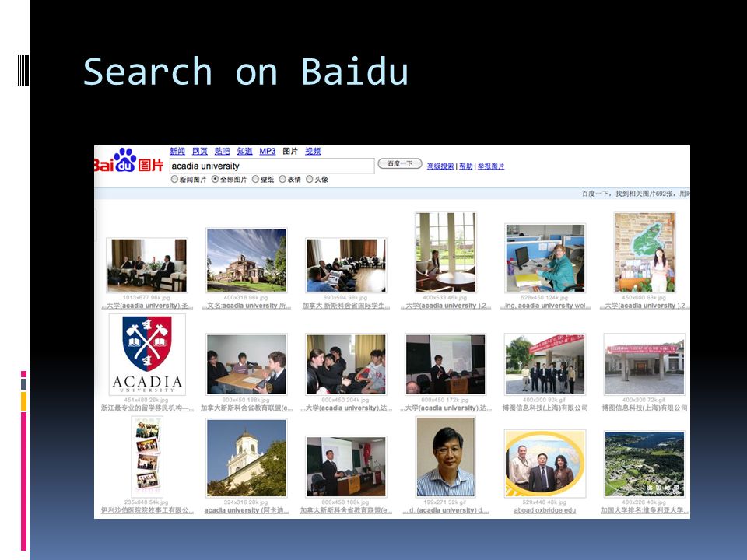The height and width of the screenshot is (560, 747).
Task: Select the 全部图片 radio button
Action: 215,179
